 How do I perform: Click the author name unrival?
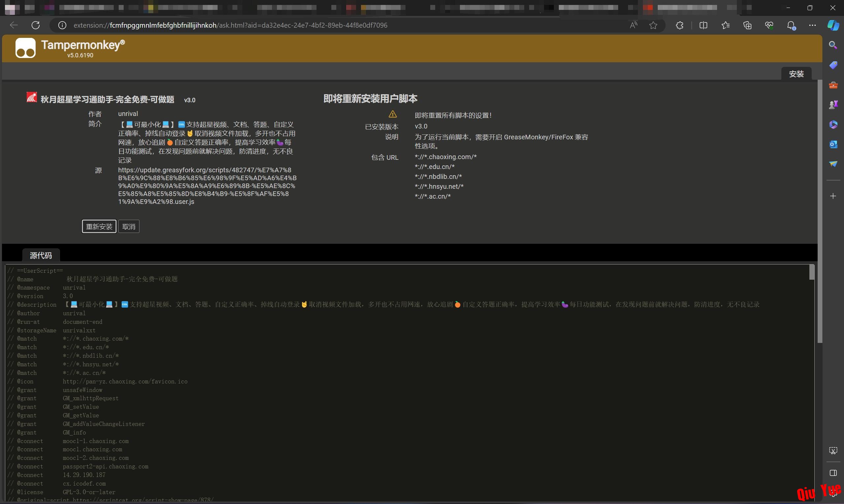tap(128, 114)
